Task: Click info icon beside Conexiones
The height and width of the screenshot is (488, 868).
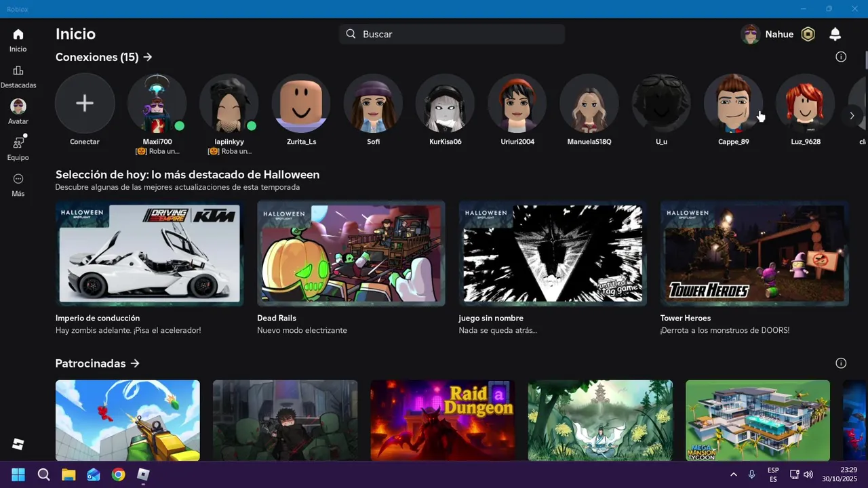Action: tap(841, 57)
